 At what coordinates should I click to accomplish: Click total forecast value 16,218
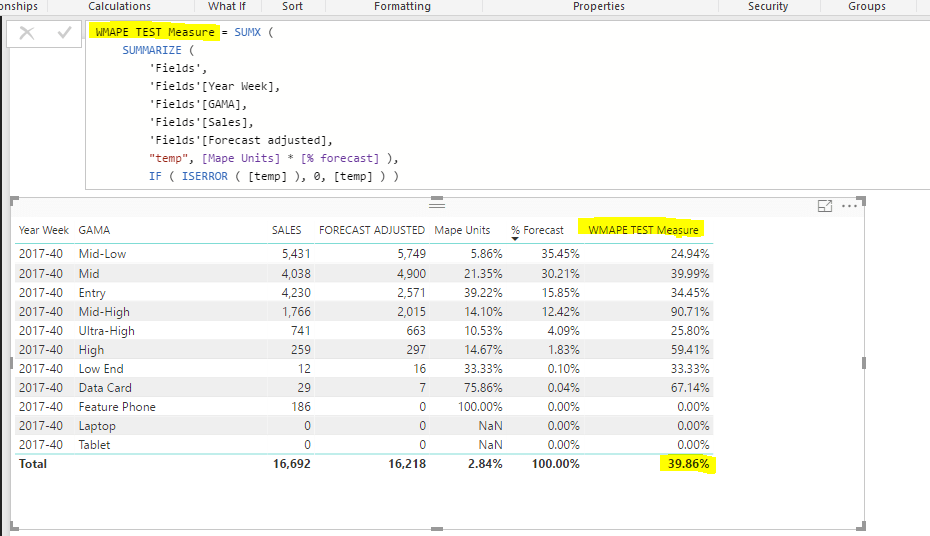coord(407,464)
